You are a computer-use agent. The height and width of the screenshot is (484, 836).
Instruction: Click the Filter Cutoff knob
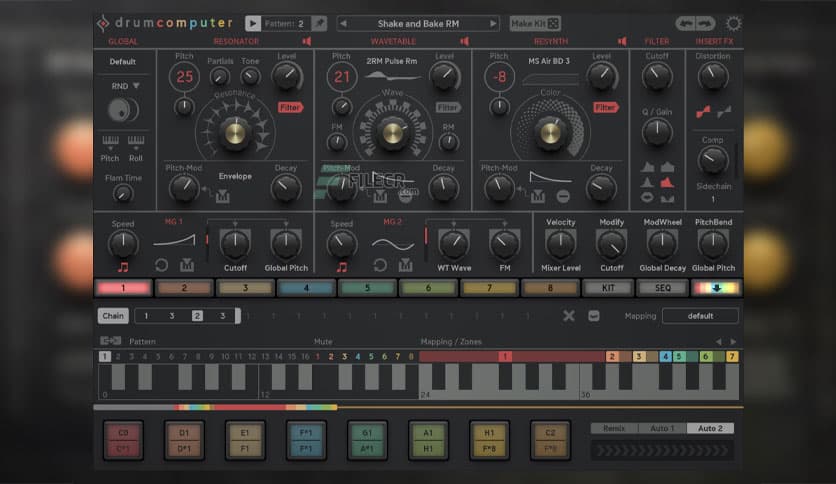657,76
